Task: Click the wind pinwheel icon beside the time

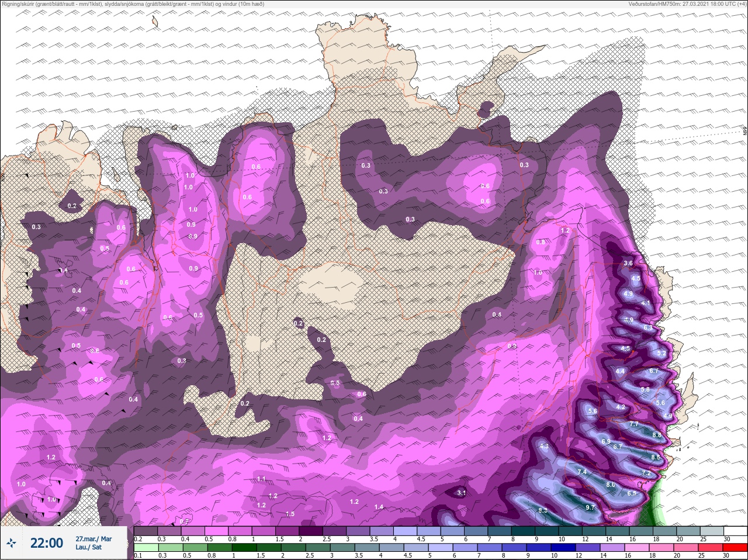Action: [x=12, y=543]
